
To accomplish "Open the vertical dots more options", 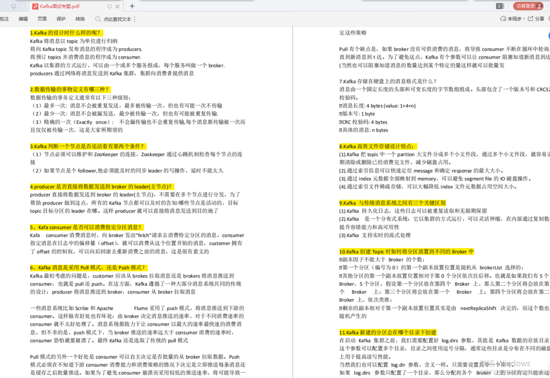I will pyautogui.click(x=135, y=19).
